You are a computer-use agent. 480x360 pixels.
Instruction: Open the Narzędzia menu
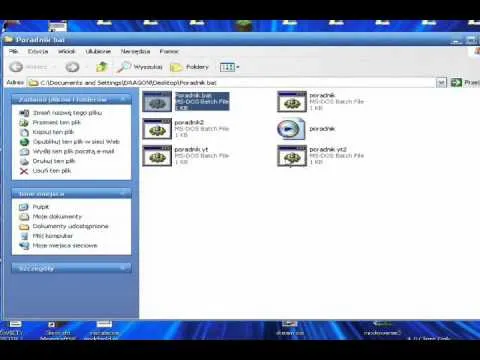135,51
